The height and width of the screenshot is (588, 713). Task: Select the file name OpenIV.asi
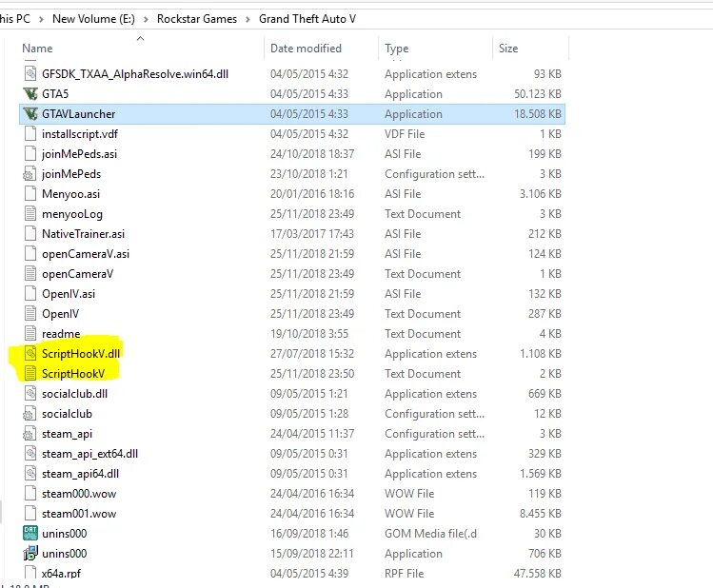(69, 294)
